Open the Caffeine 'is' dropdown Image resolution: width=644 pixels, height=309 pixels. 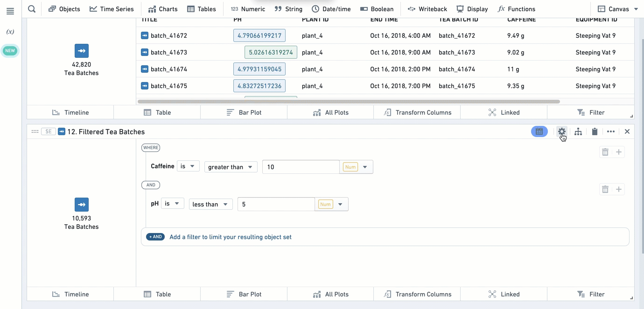tap(188, 166)
